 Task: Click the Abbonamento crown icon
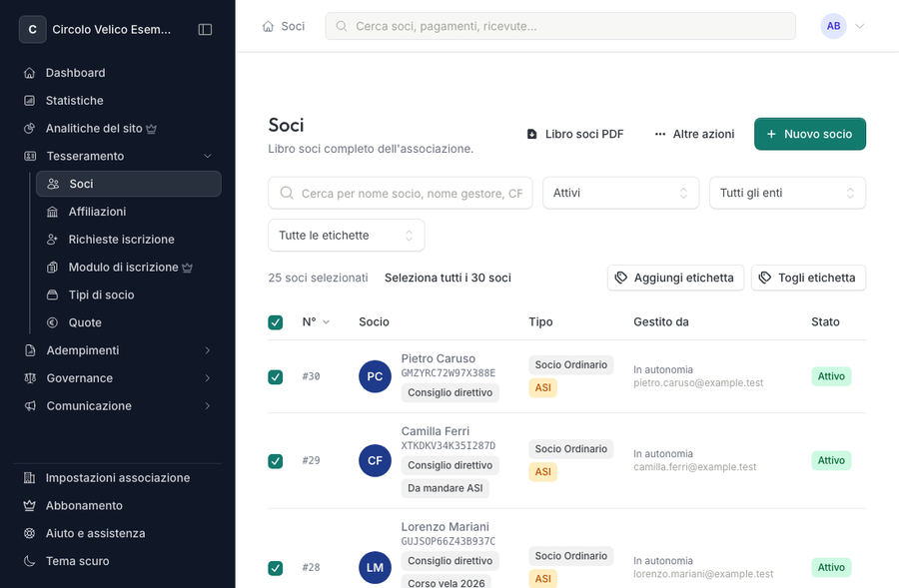click(29, 505)
